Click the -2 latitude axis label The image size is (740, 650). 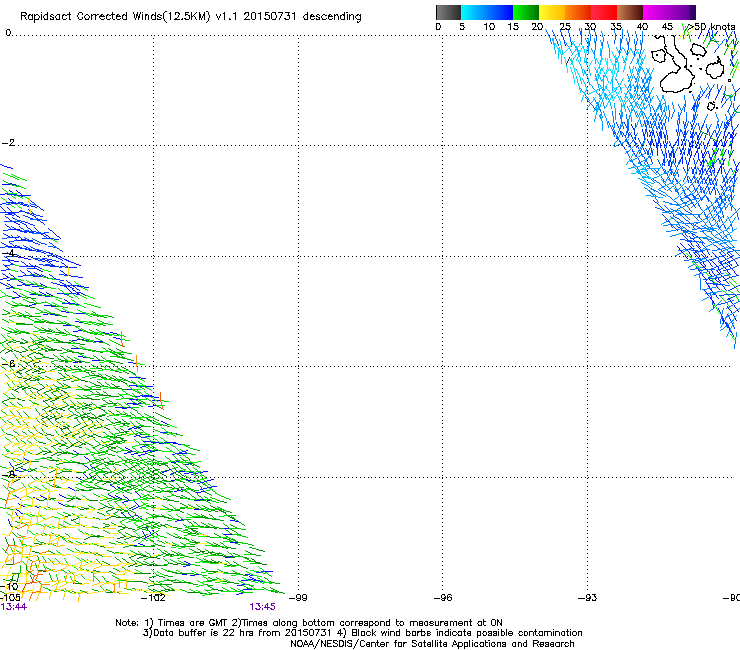(x=8, y=143)
